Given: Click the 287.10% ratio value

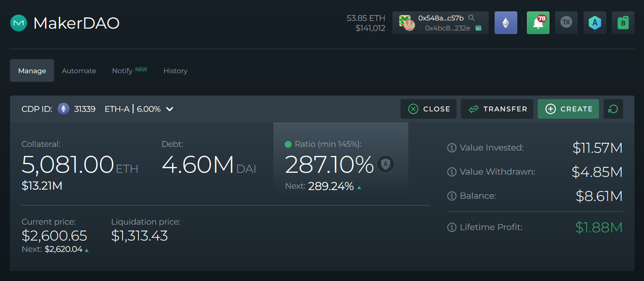Looking at the screenshot, I should (329, 165).
